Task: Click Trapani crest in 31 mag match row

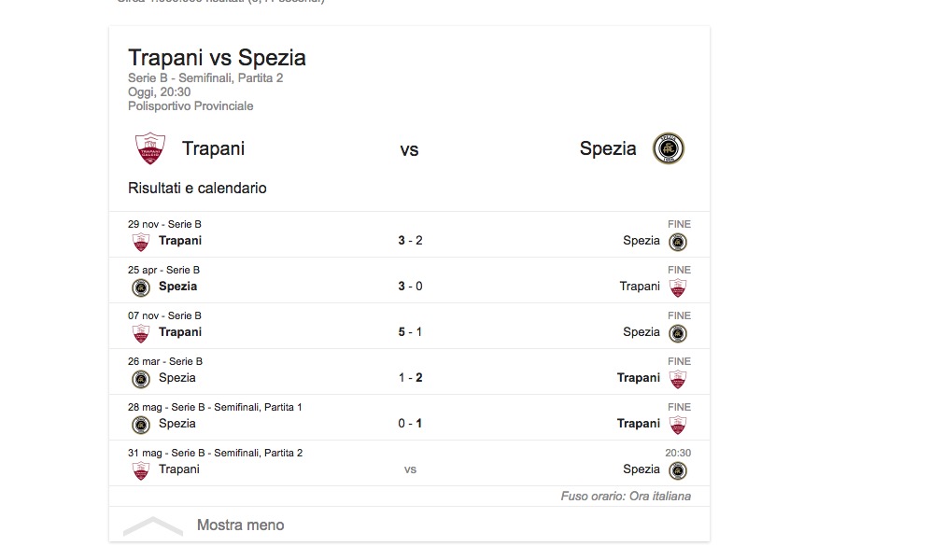Action: [x=141, y=470]
